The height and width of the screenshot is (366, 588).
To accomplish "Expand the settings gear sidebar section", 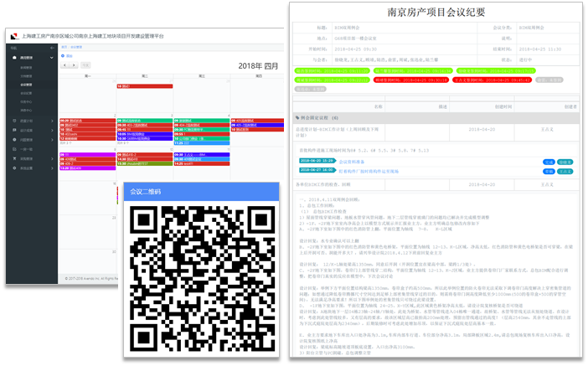I will click(x=52, y=168).
